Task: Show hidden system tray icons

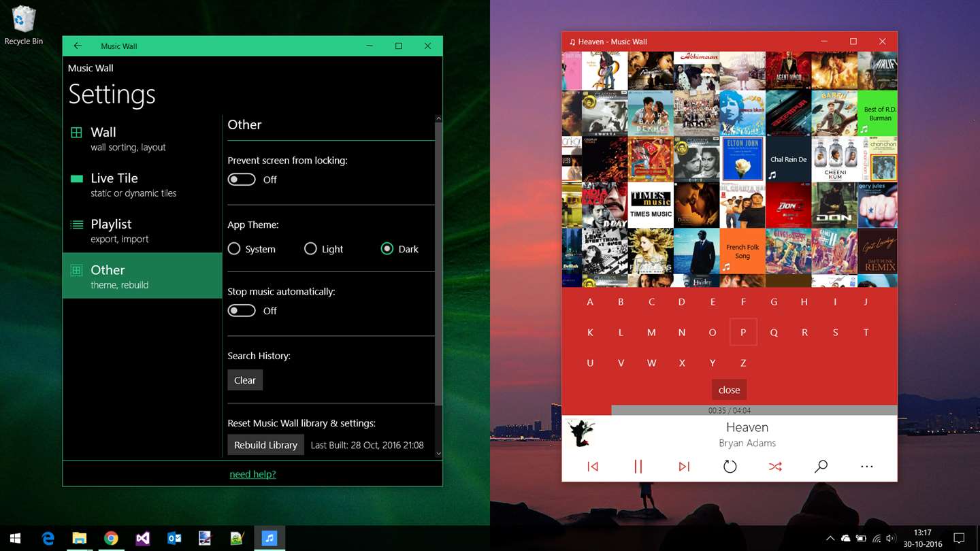Action: coord(830,539)
